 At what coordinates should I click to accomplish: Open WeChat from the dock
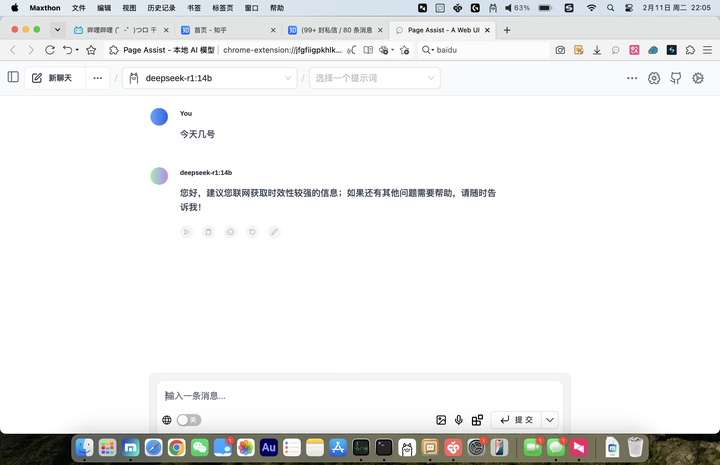[199, 447]
